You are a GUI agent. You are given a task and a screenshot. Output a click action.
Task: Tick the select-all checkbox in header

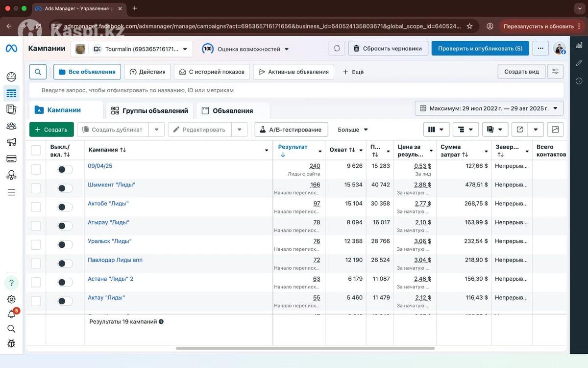(36, 150)
